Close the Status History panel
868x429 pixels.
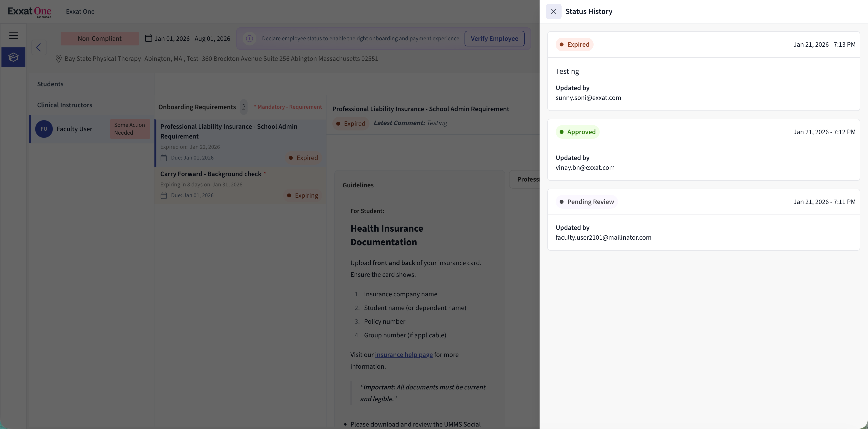pos(553,11)
